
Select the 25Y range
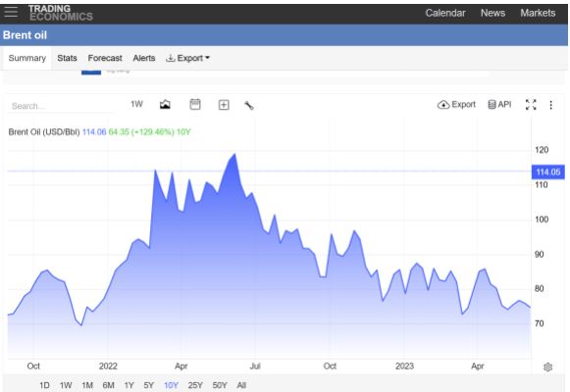[x=195, y=385]
